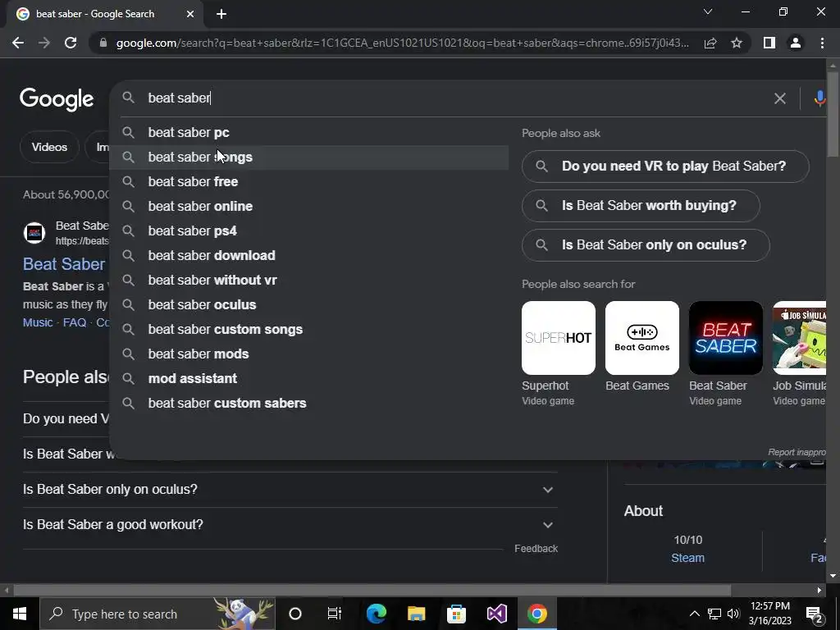This screenshot has width=840, height=630.
Task: Choose suggestion beat saber custom songs
Action: (x=309, y=330)
